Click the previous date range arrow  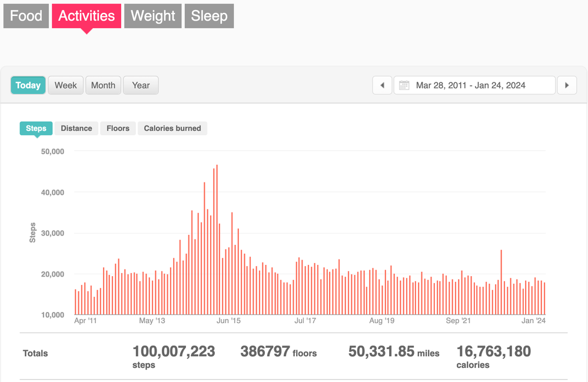(x=382, y=85)
